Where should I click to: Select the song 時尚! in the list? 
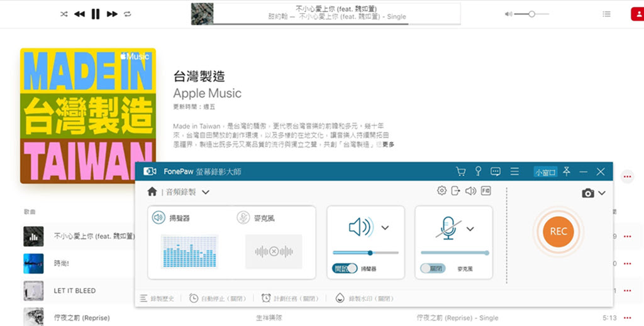[x=61, y=263]
